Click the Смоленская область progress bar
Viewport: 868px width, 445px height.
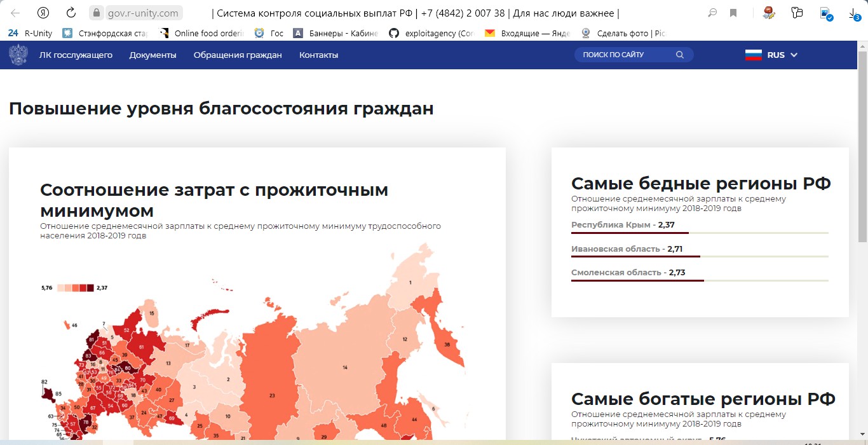pos(700,280)
